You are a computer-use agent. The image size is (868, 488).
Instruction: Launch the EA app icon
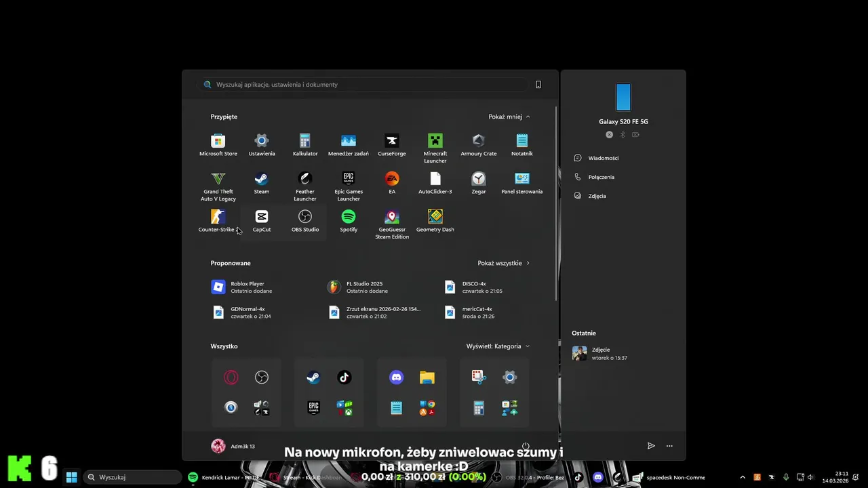[392, 183]
